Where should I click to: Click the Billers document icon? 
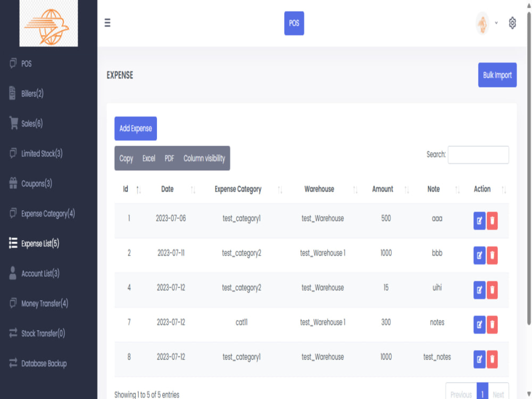tap(13, 93)
